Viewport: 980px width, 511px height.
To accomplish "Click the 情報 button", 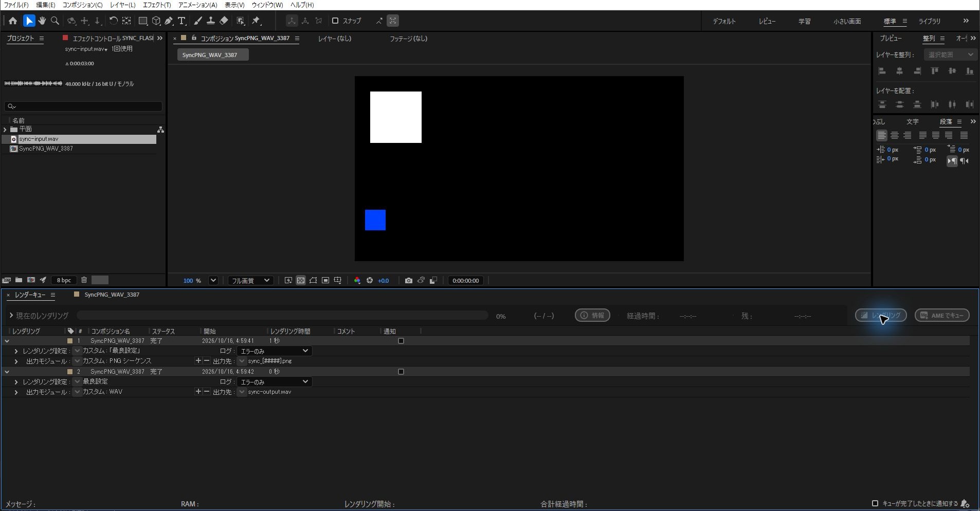I will 592,316.
